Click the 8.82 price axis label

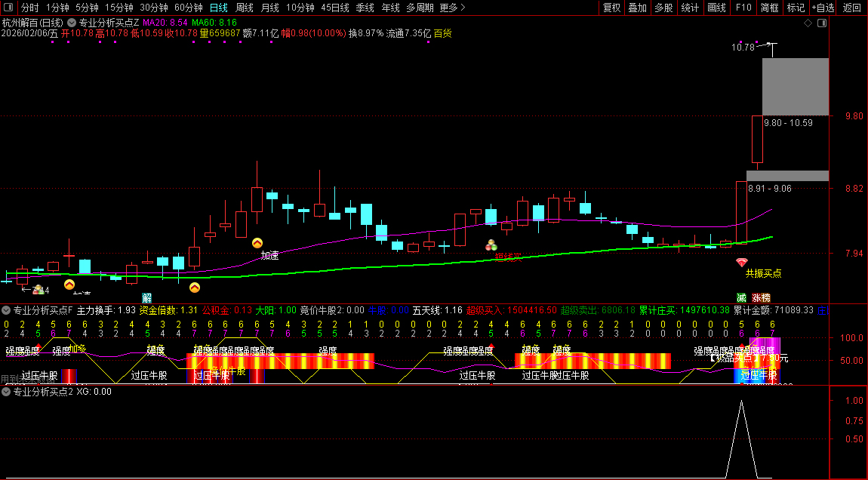(x=854, y=188)
